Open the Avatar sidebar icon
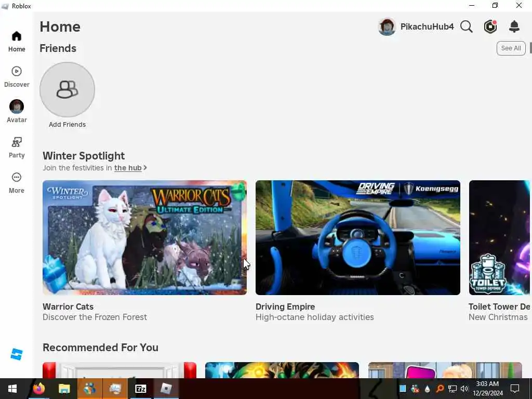The width and height of the screenshot is (532, 399). (x=16, y=107)
